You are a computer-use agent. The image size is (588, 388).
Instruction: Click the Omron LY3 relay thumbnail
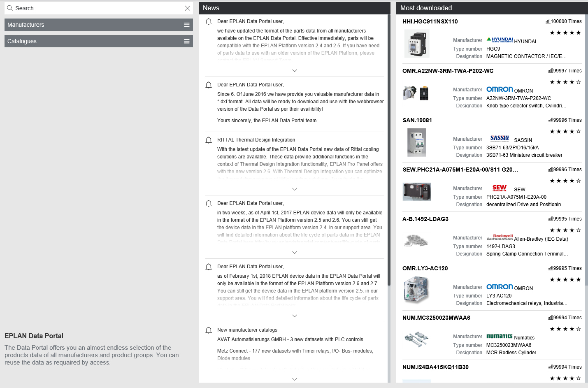(416, 290)
